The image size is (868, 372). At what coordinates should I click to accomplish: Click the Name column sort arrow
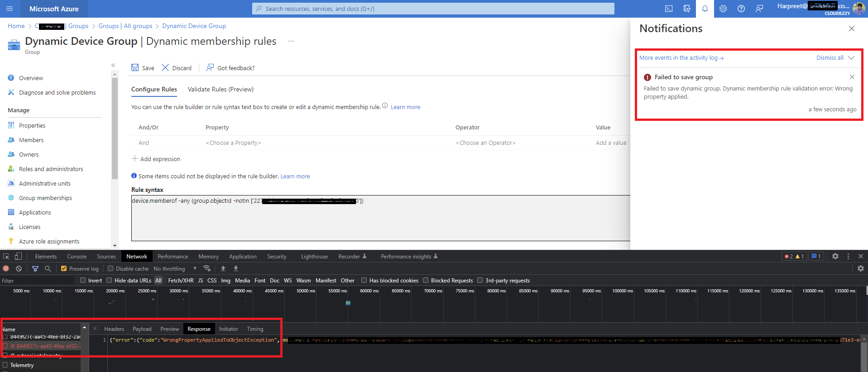(x=84, y=327)
